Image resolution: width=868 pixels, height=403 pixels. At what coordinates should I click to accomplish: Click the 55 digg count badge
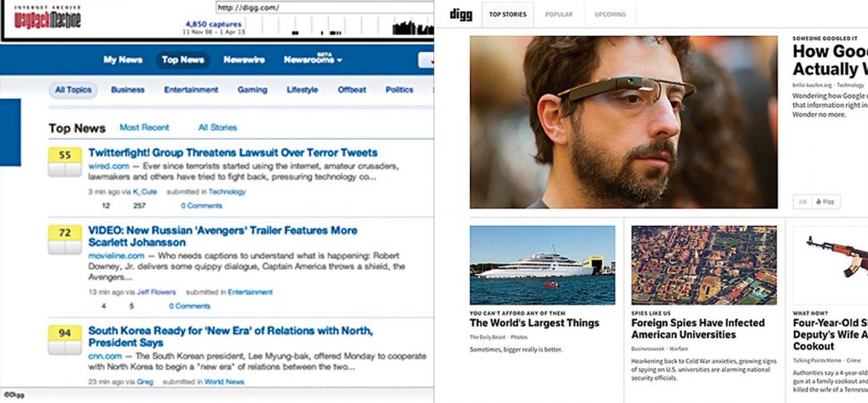[x=65, y=155]
